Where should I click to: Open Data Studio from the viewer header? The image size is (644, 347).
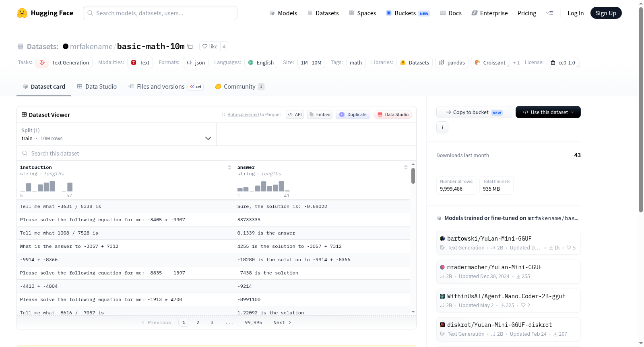pyautogui.click(x=393, y=114)
